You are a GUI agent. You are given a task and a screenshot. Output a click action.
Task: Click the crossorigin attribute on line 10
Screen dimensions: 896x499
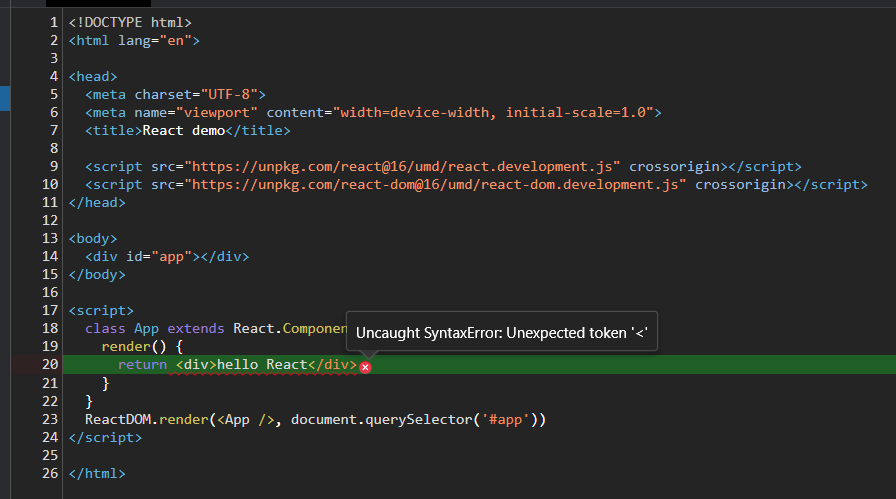pos(741,185)
